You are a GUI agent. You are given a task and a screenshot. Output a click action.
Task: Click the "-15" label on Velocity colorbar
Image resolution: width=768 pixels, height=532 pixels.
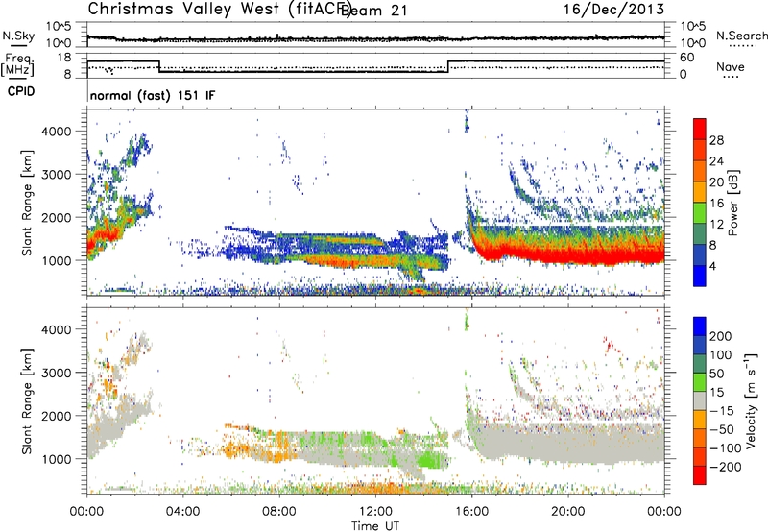[722, 410]
